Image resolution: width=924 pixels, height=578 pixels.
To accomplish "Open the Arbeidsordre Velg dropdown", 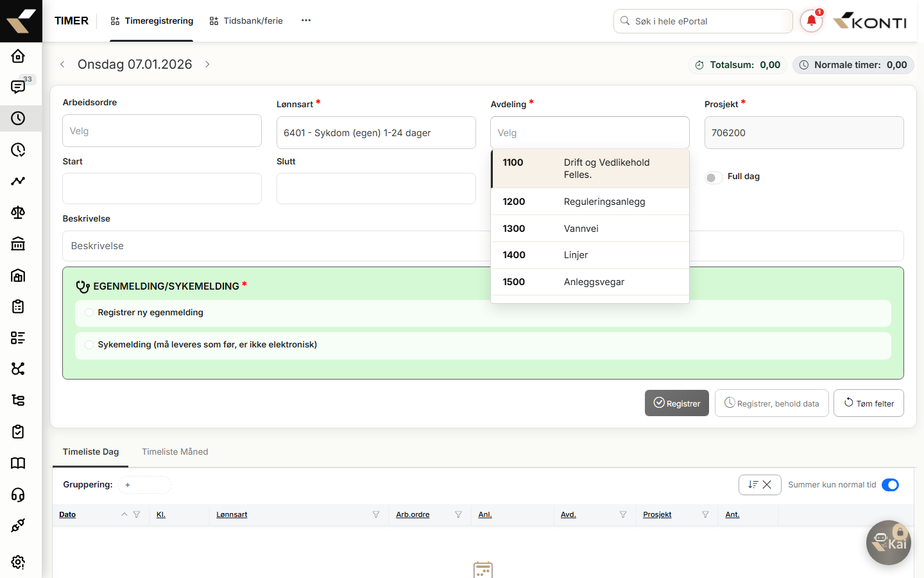I will tap(162, 131).
